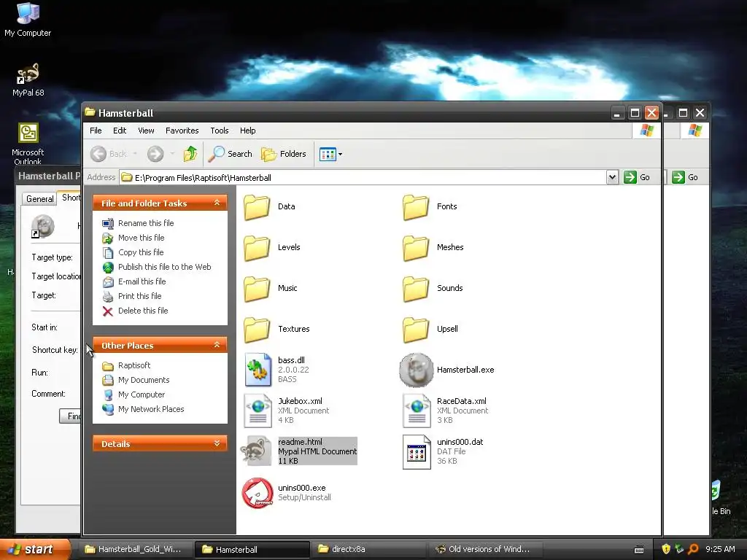The width and height of the screenshot is (747, 560).
Task: Expand the Details panel
Action: coord(217,443)
